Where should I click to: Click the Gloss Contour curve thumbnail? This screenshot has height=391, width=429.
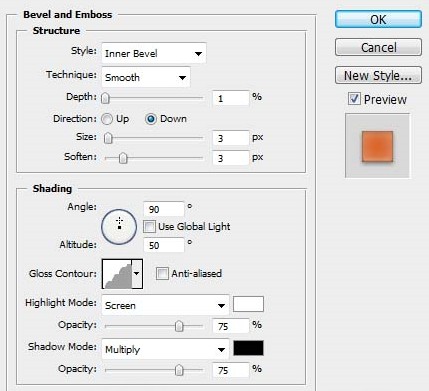[117, 274]
